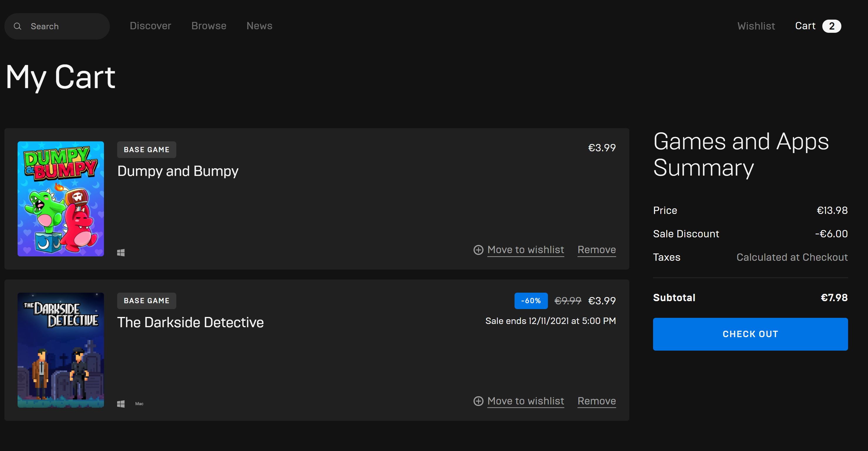The image size is (868, 451).
Task: Click the Sale Discount value -€6.00
Action: coord(831,234)
